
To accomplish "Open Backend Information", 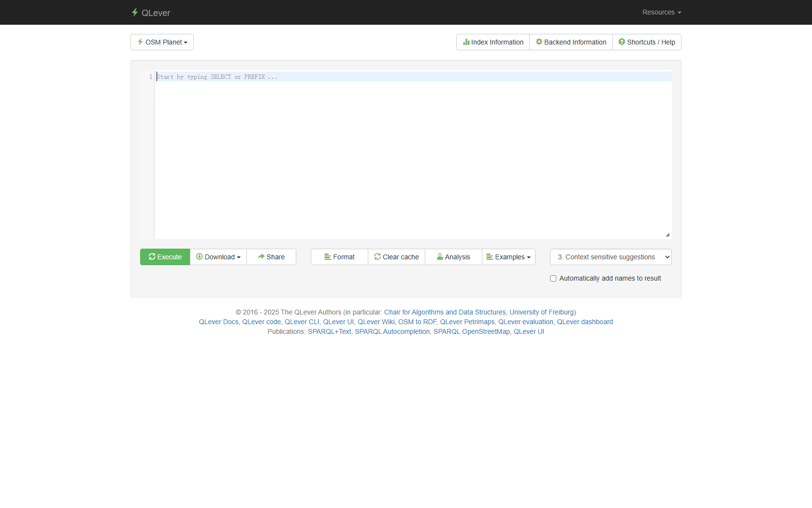I will click(x=571, y=42).
